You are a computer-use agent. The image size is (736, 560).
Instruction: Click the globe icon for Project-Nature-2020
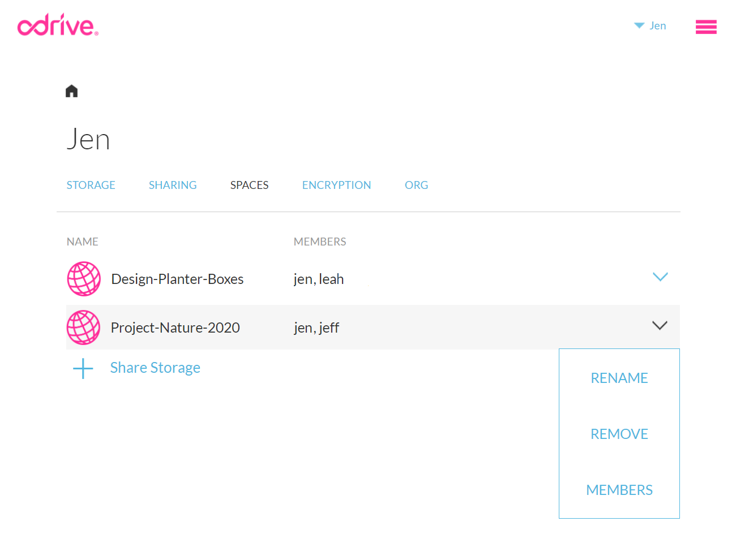tap(84, 328)
